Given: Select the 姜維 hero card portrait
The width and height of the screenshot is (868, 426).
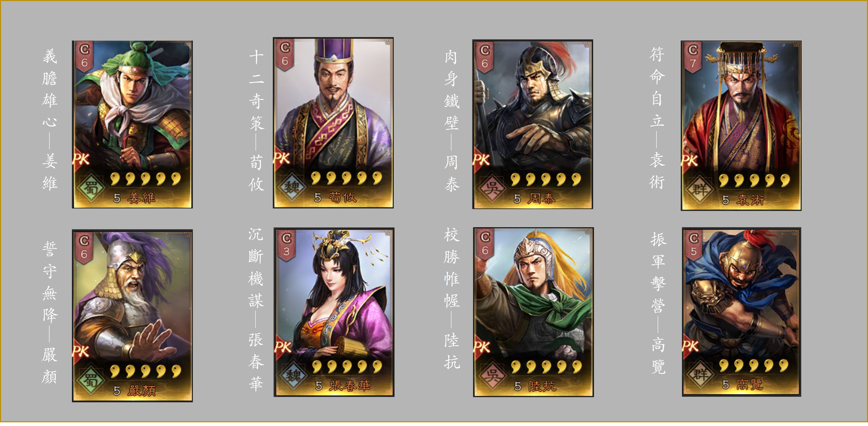Looking at the screenshot, I should [132, 124].
